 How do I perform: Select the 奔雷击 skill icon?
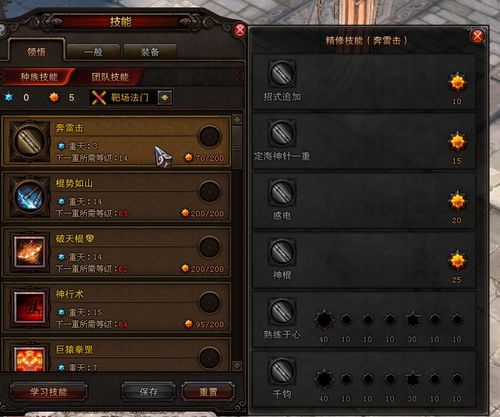point(29,141)
